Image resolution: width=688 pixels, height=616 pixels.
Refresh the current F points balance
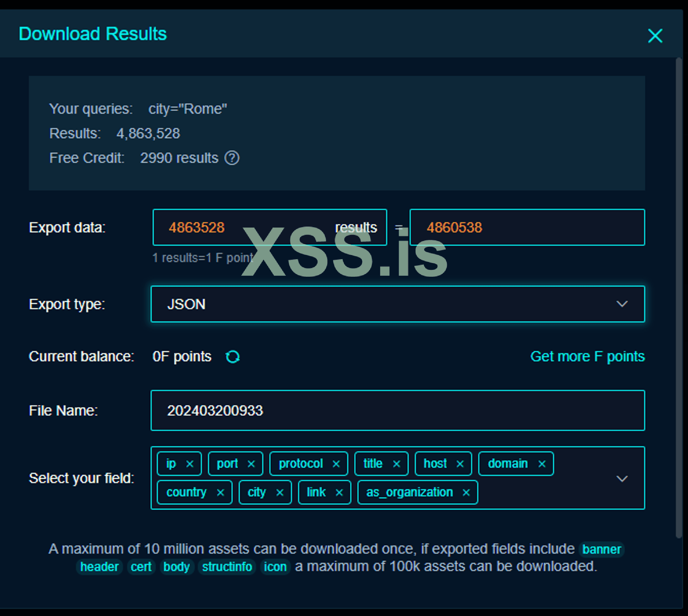click(x=233, y=357)
